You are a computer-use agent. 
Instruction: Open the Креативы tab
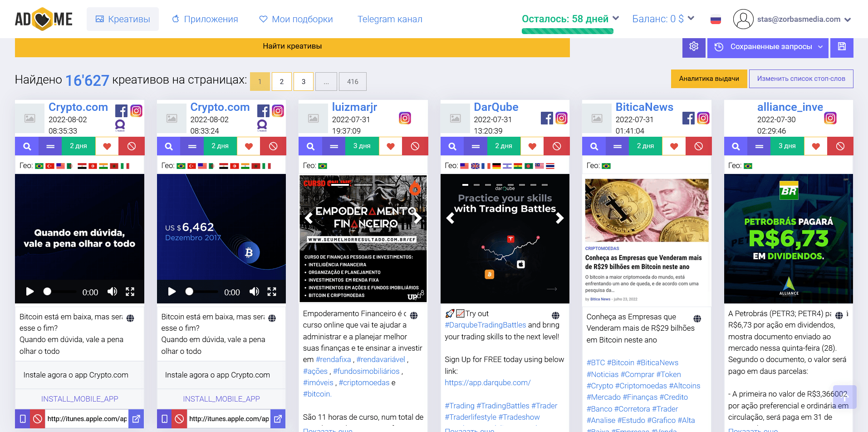(x=123, y=19)
